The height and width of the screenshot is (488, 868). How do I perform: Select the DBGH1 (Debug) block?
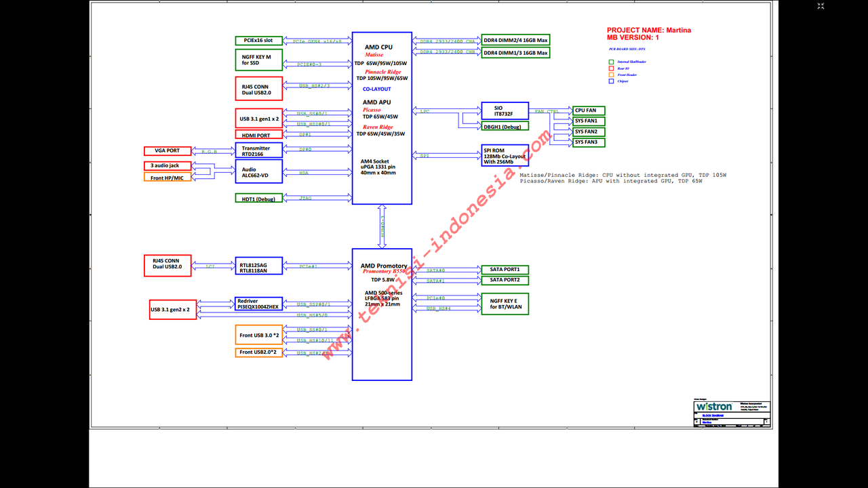tap(505, 127)
